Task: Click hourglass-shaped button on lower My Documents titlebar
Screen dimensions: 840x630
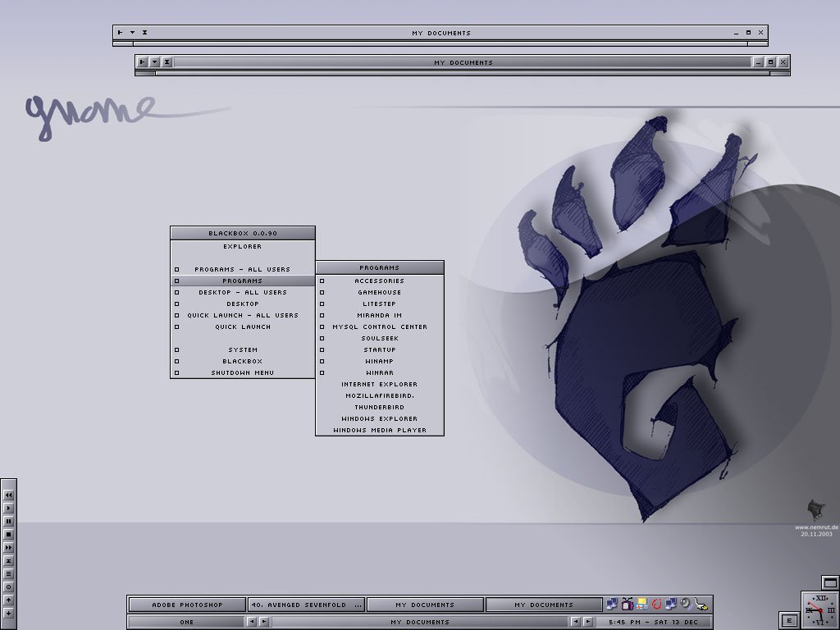Action: [x=167, y=62]
